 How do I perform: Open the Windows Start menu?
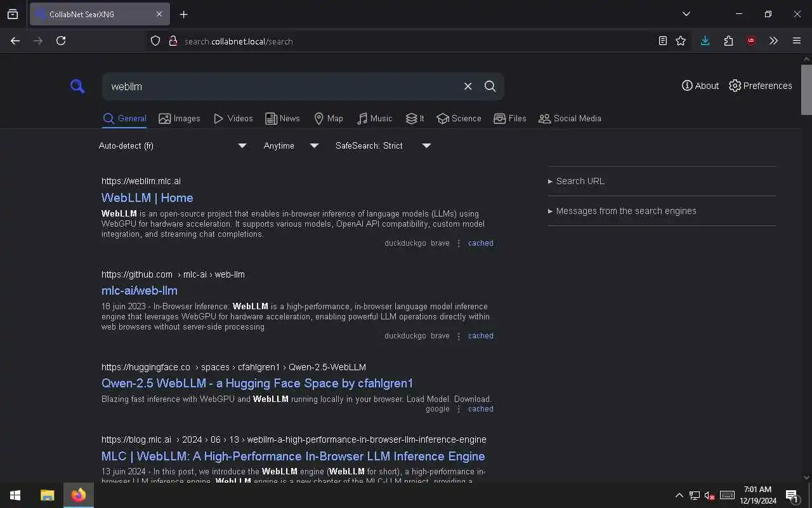15,495
